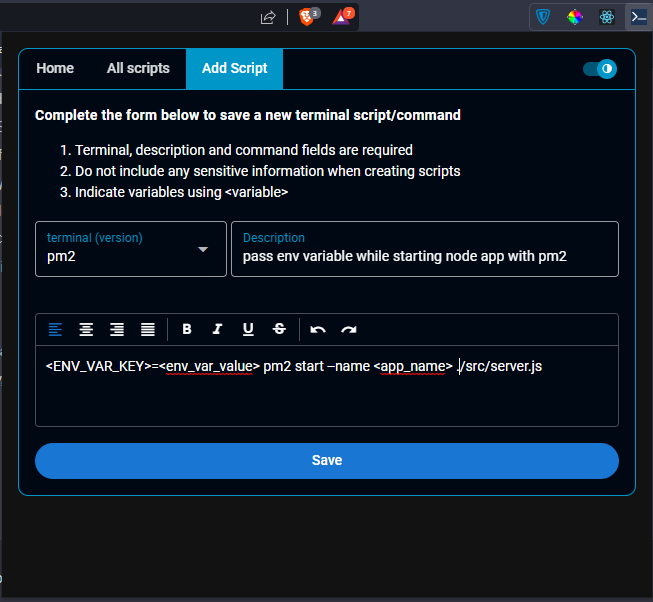
Task: Click 'Do not include any sensitive information' rule
Action: (268, 171)
